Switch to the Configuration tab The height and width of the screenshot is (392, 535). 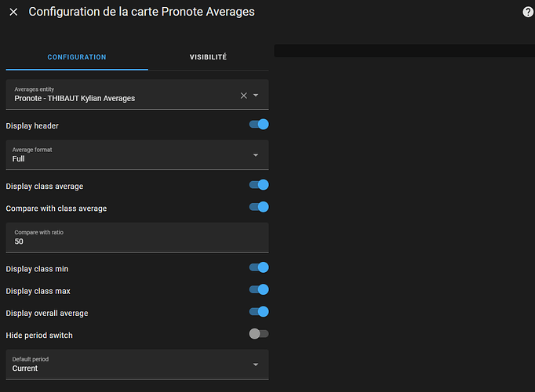coord(77,57)
